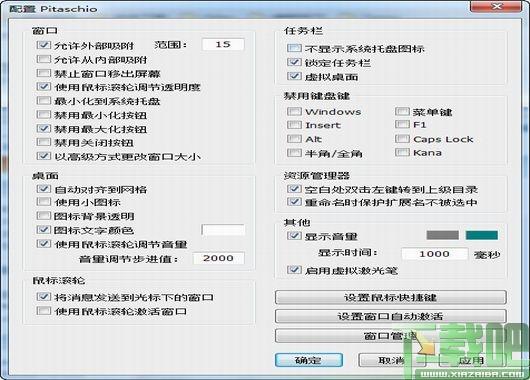530x380 pixels.
Task: Toggle 空白处双击左键转到上级目录 checkbox
Action: (x=294, y=189)
